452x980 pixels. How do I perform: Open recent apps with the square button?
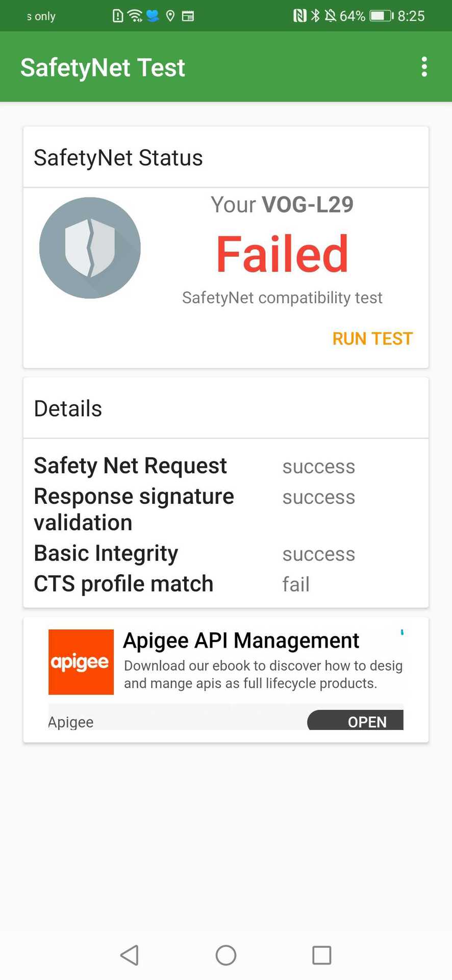tap(321, 955)
